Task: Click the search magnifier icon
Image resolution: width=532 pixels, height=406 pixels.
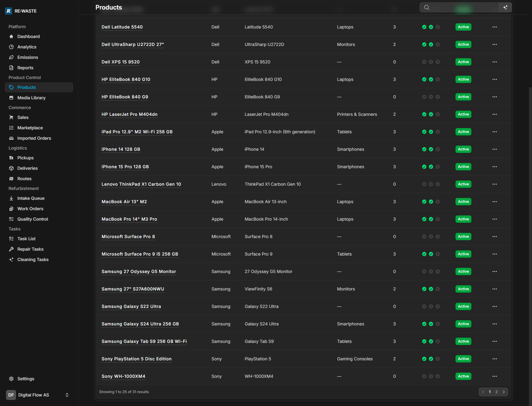Action: pos(427,7)
